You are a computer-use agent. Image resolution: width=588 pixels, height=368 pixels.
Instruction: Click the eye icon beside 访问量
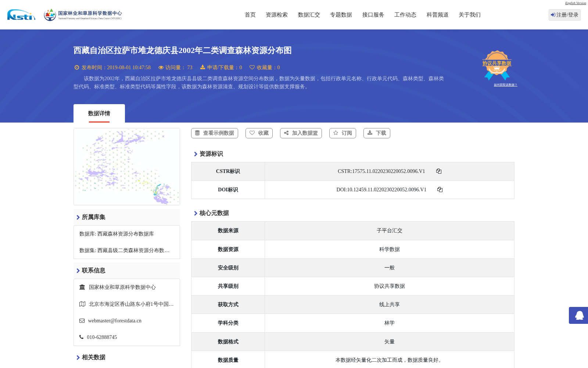pyautogui.click(x=161, y=67)
